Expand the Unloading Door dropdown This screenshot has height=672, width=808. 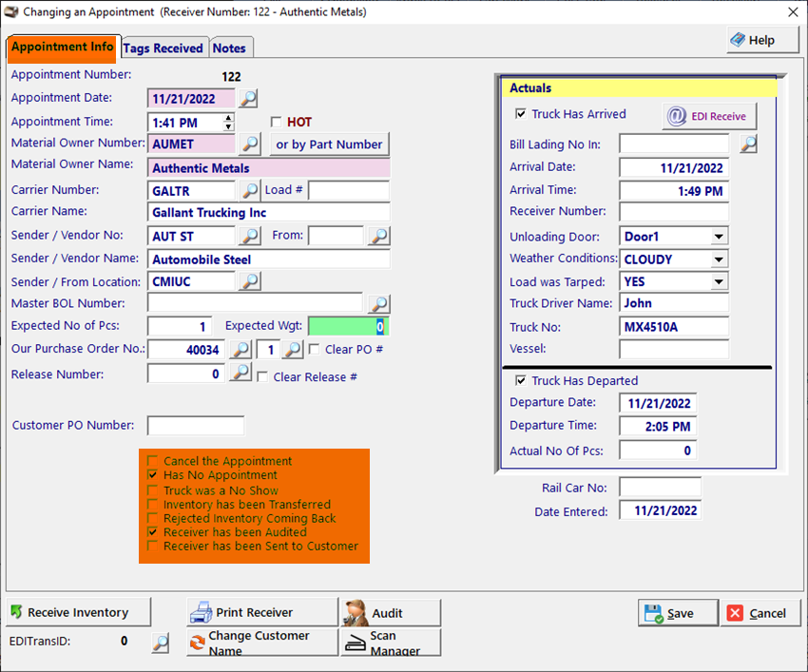tap(719, 236)
